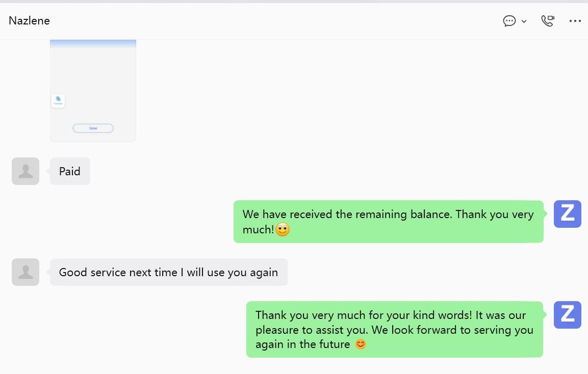Click the Z avatar beside the balance message

[x=567, y=214]
